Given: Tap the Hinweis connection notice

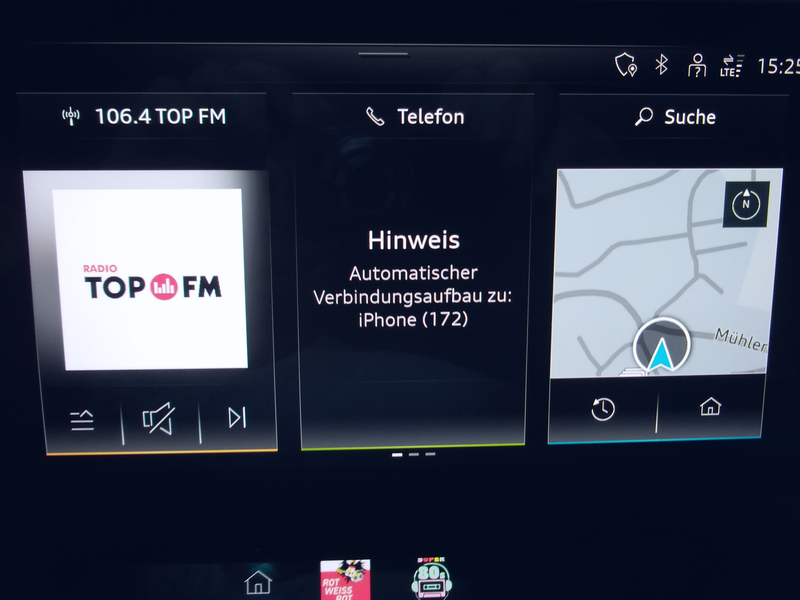Looking at the screenshot, I should 413,279.
